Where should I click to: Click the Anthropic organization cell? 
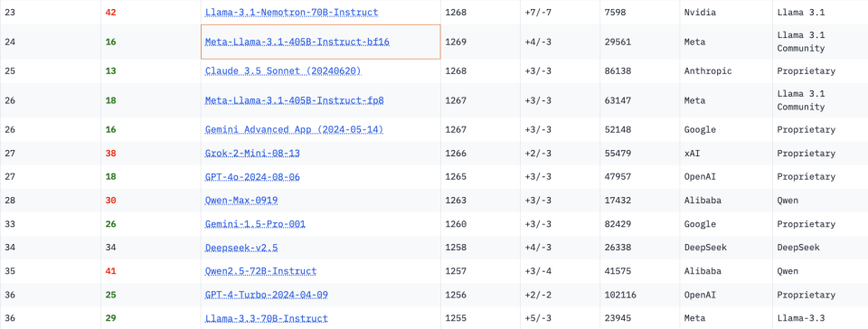[x=708, y=70]
